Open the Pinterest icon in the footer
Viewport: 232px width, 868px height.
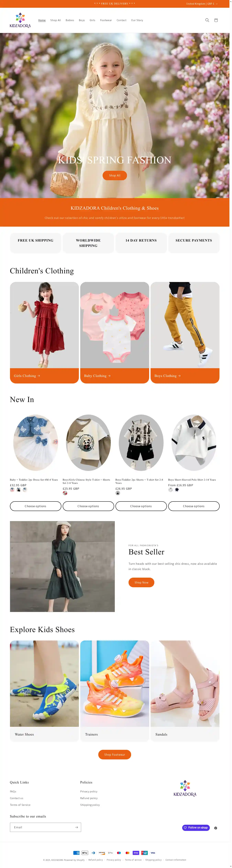click(x=216, y=828)
